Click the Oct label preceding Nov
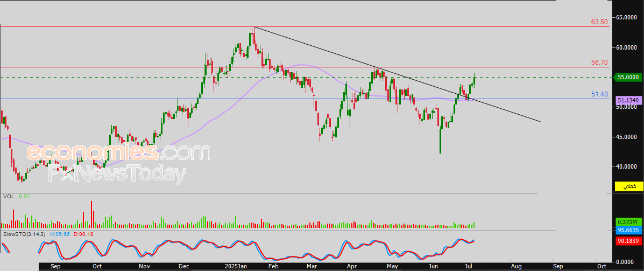The width and height of the screenshot is (644, 271). tap(97, 266)
